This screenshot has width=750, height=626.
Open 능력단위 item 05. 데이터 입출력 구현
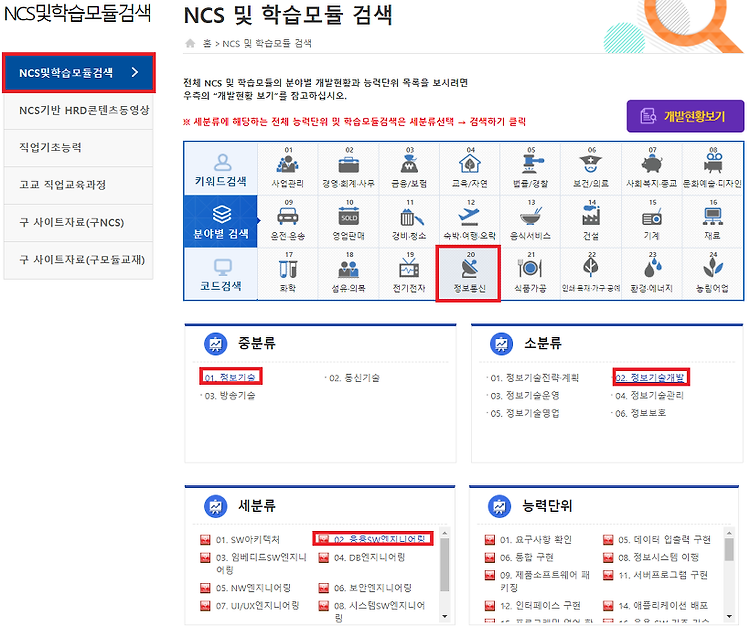pyautogui.click(x=664, y=539)
